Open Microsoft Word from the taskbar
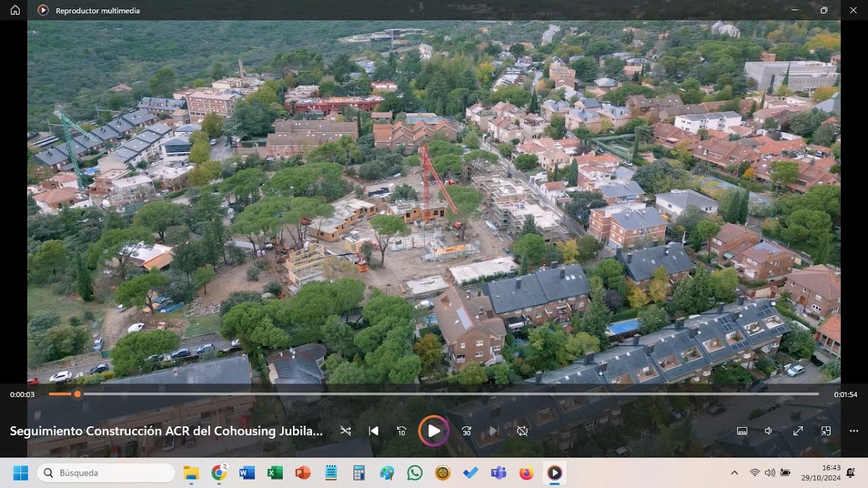 pos(247,472)
